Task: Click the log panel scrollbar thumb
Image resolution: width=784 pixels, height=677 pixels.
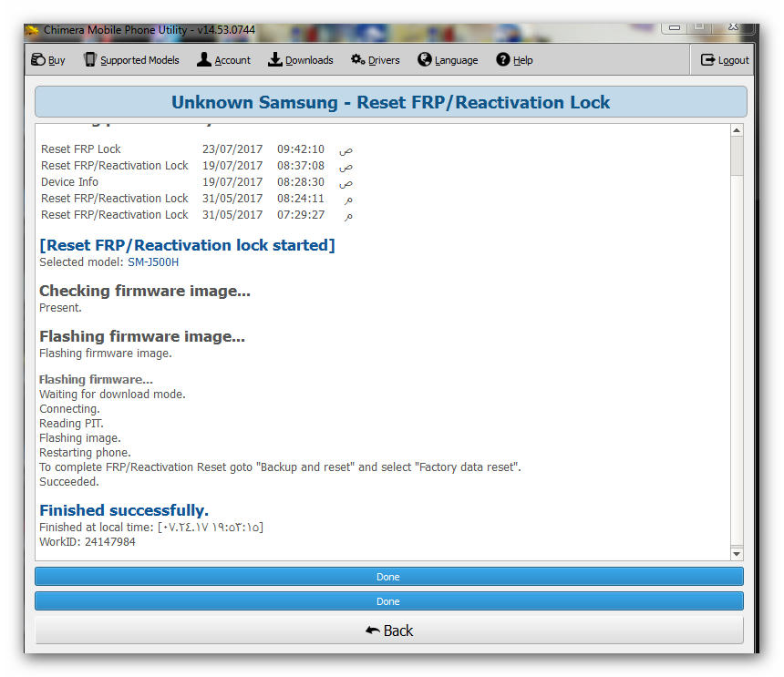Action: click(x=737, y=156)
